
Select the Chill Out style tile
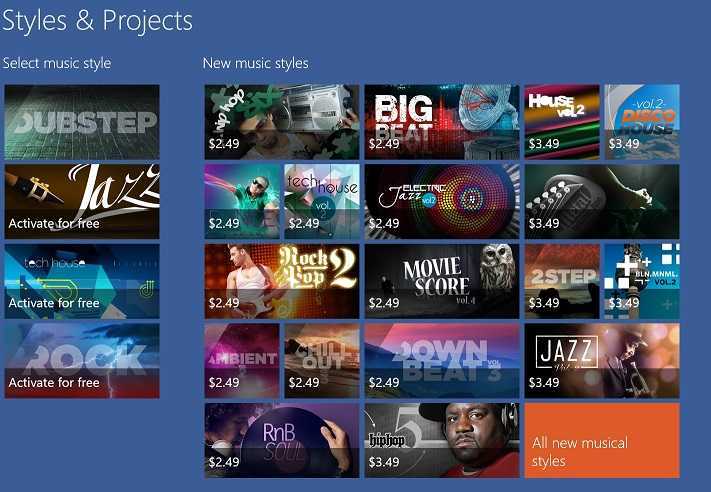tap(322, 360)
